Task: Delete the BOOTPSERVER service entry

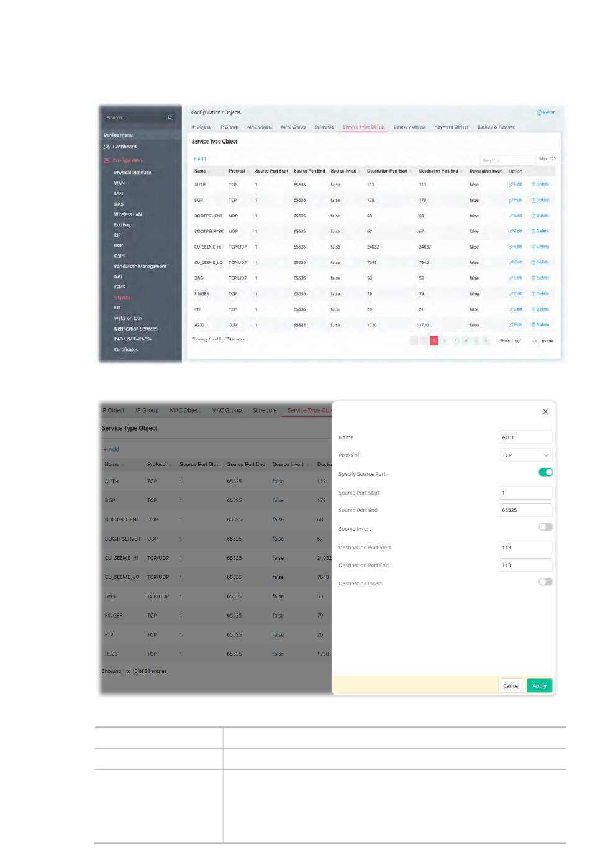Action: [x=540, y=231]
